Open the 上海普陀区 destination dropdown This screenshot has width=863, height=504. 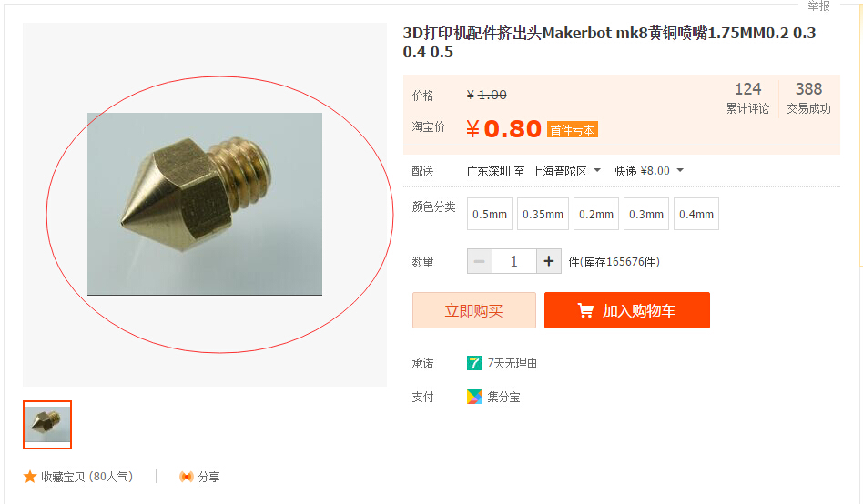click(566, 171)
